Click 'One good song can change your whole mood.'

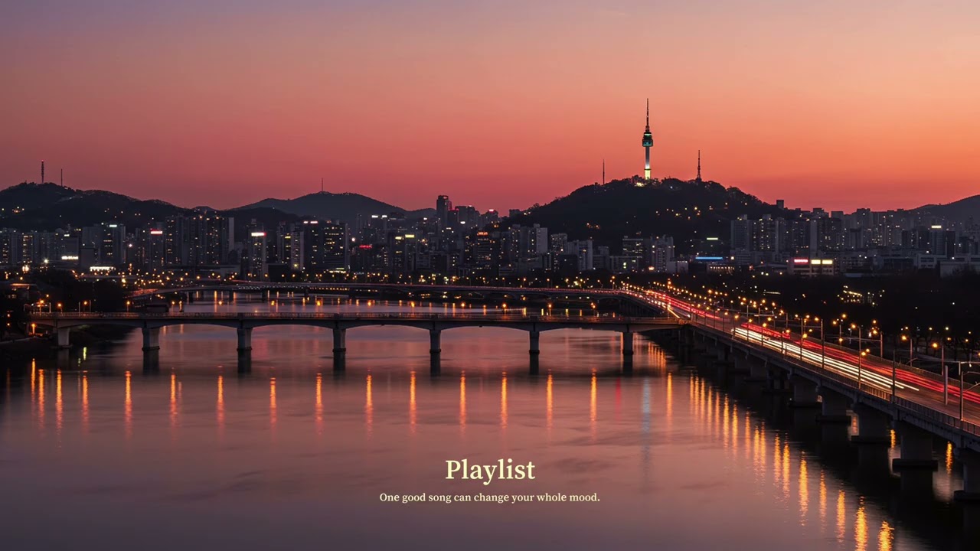pyautogui.click(x=490, y=497)
